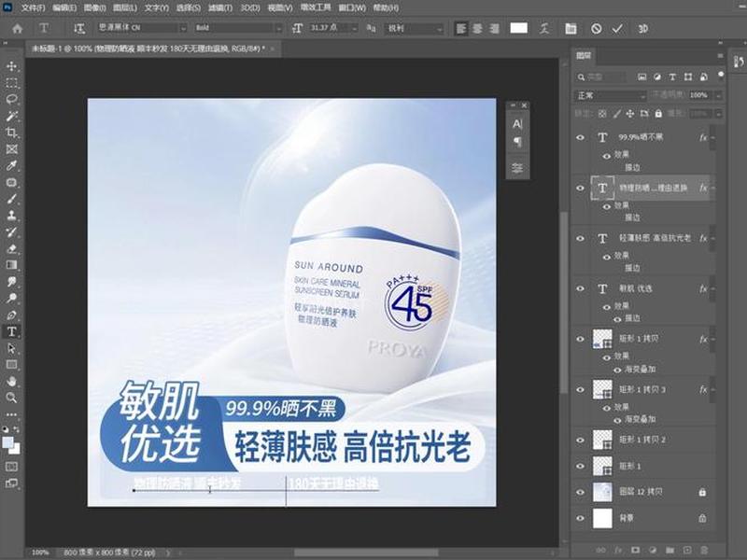This screenshot has width=747, height=560.
Task: Open the font size dropdown
Action: (354, 29)
